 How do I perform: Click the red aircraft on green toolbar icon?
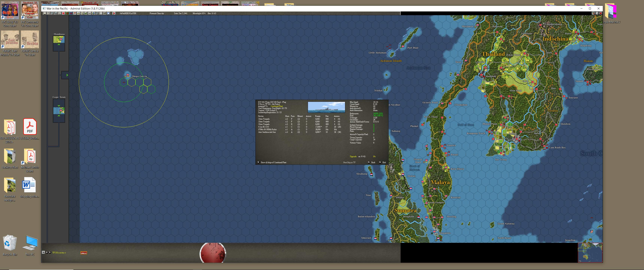tap(67, 13)
